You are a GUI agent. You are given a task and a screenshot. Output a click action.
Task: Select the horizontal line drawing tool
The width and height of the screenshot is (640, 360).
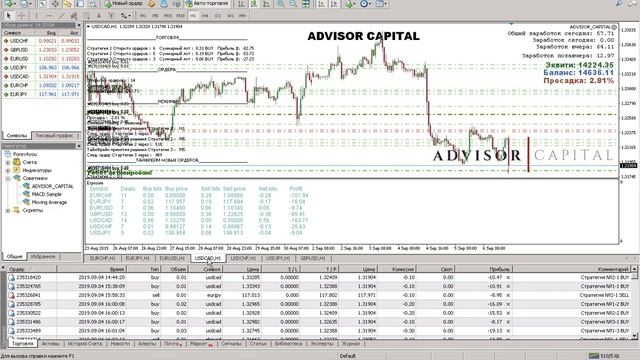[49, 16]
